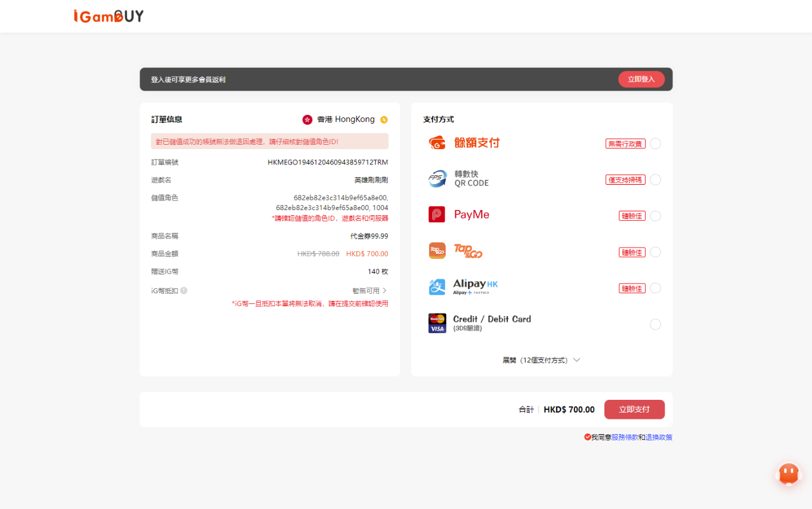Click the FPS QR code logo
This screenshot has width=812, height=509.
[437, 180]
